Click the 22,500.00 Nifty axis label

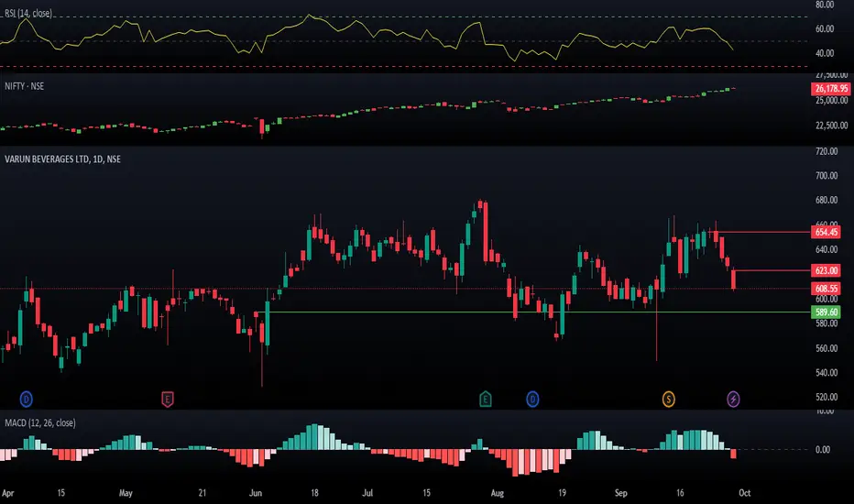831,126
